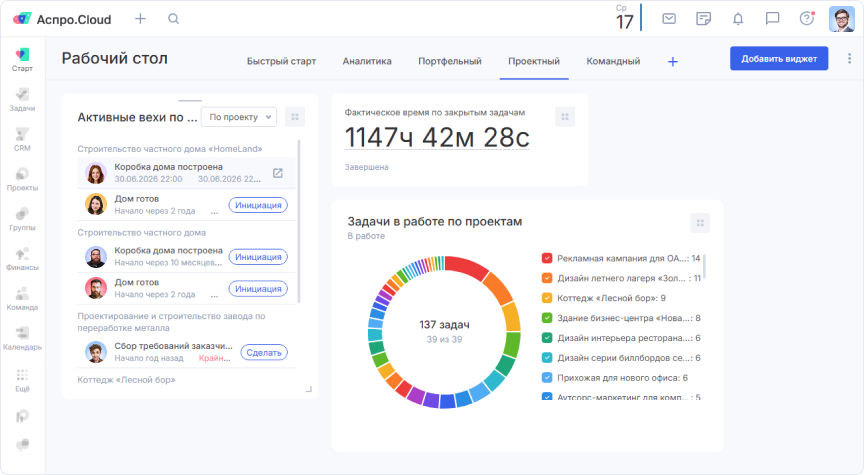Open the search magnifier in the top bar

click(174, 19)
